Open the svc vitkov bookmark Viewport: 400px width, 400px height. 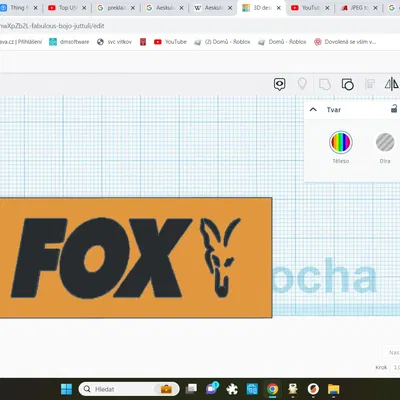(114, 42)
